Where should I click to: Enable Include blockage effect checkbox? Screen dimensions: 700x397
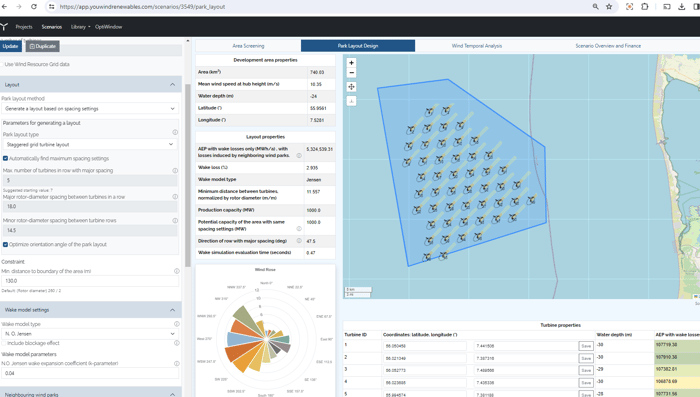(4, 343)
